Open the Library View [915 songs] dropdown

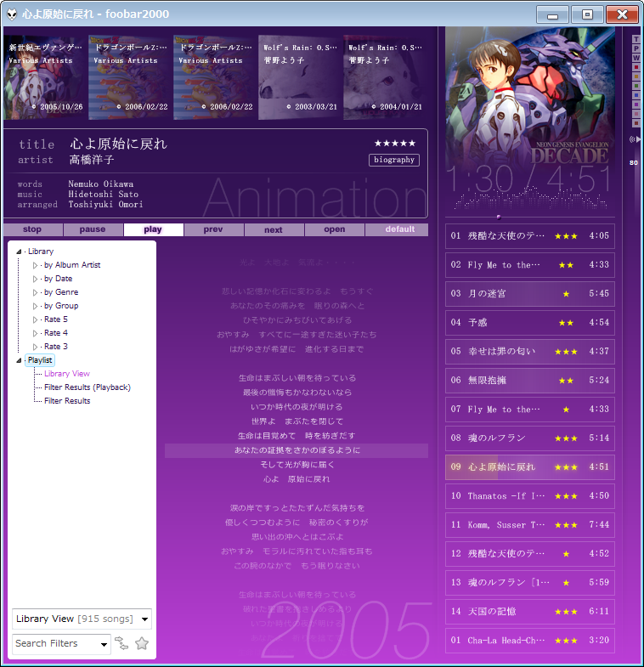[82, 619]
